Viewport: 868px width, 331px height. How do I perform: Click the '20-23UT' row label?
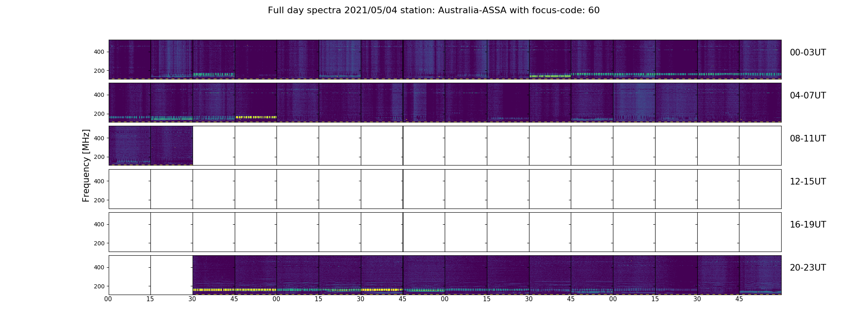[x=808, y=268]
